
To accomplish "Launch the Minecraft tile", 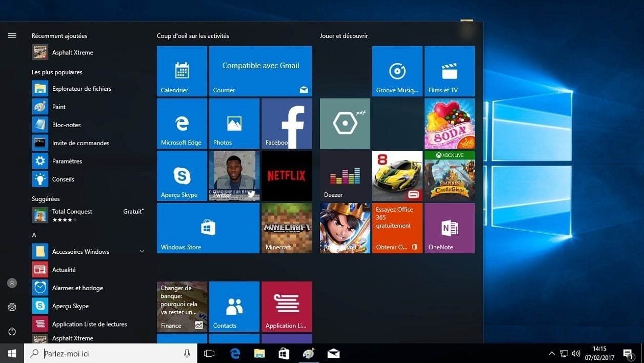I will (x=287, y=228).
